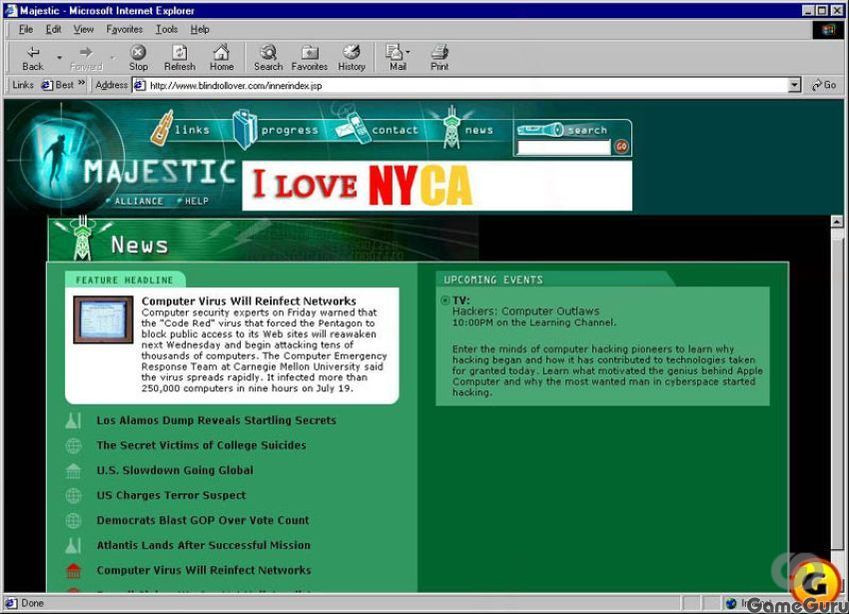
Task: Click the Links toolbar label
Action: pyautogui.click(x=23, y=85)
